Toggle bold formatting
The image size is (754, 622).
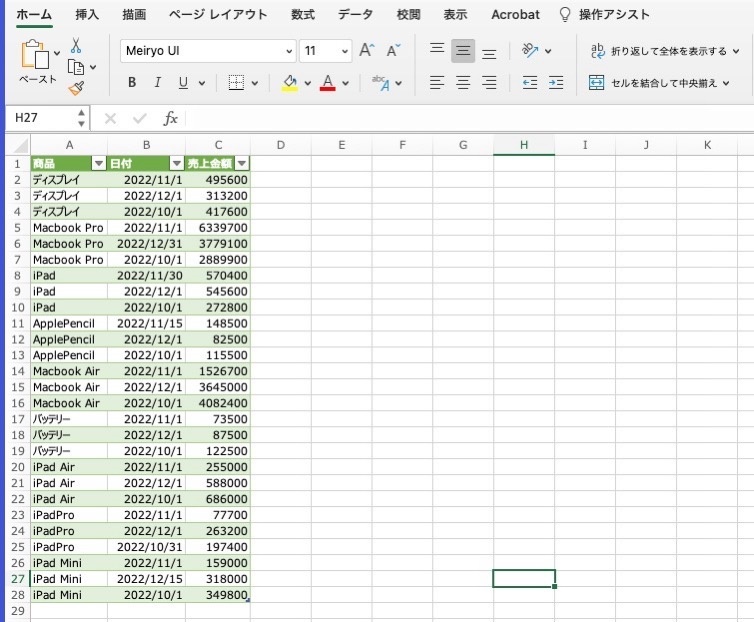point(132,83)
